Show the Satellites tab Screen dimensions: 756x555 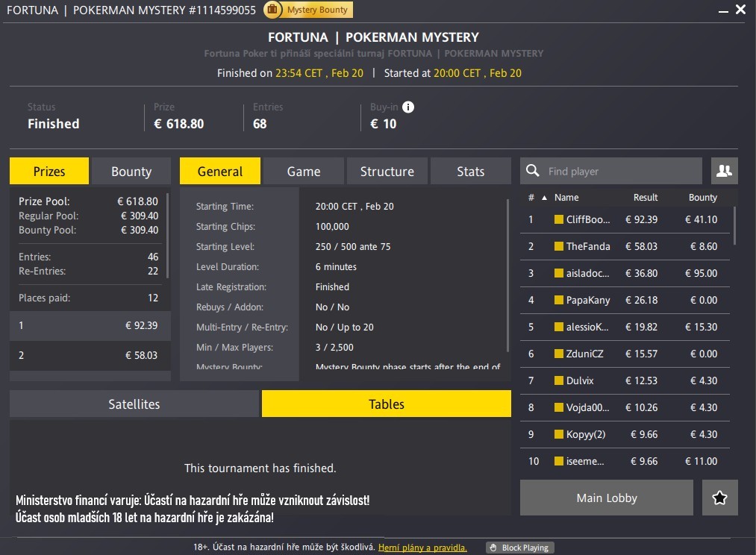tap(134, 404)
